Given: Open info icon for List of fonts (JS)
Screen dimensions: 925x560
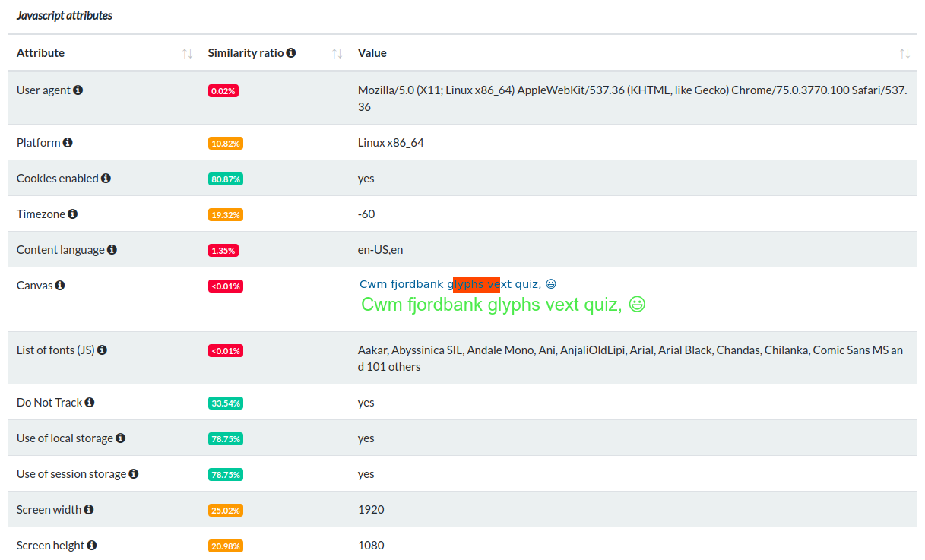Looking at the screenshot, I should 102,350.
